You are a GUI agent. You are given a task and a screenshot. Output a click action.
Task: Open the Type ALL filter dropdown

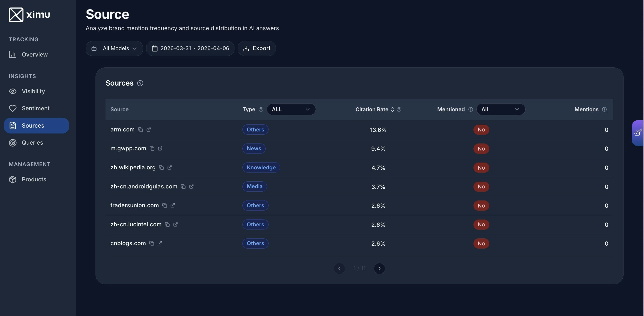291,109
